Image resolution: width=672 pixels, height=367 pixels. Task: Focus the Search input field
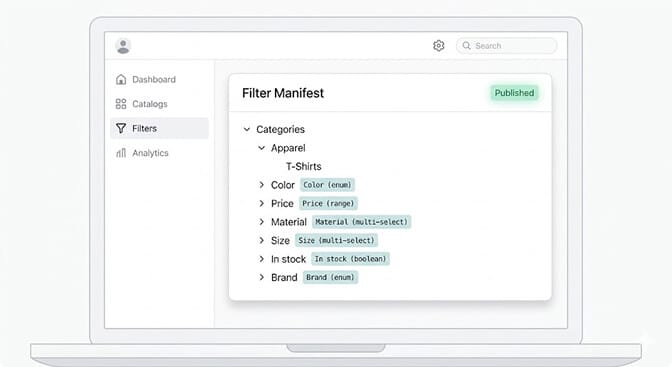point(507,45)
